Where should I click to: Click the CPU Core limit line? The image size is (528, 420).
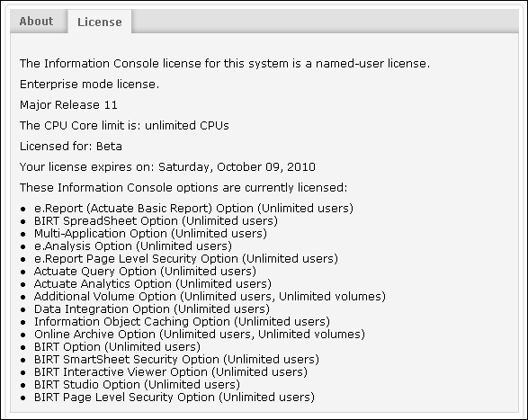pos(124,126)
